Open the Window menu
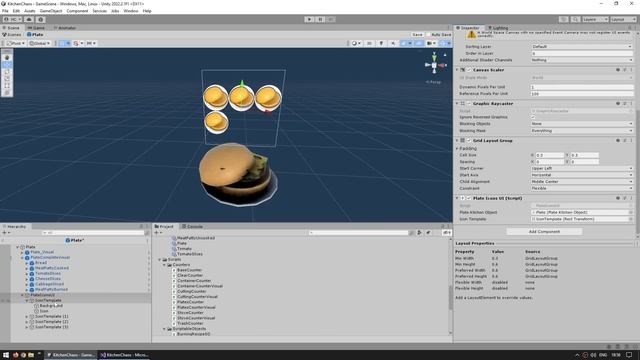Image resolution: width=640 pixels, height=360 pixels. click(x=131, y=11)
